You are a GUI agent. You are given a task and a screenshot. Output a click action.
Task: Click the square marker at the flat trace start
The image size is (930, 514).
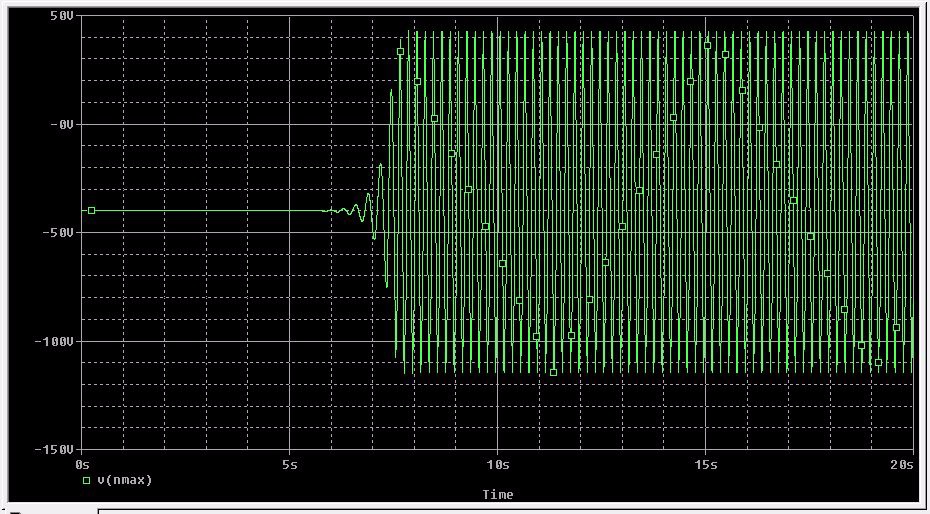pyautogui.click(x=91, y=211)
